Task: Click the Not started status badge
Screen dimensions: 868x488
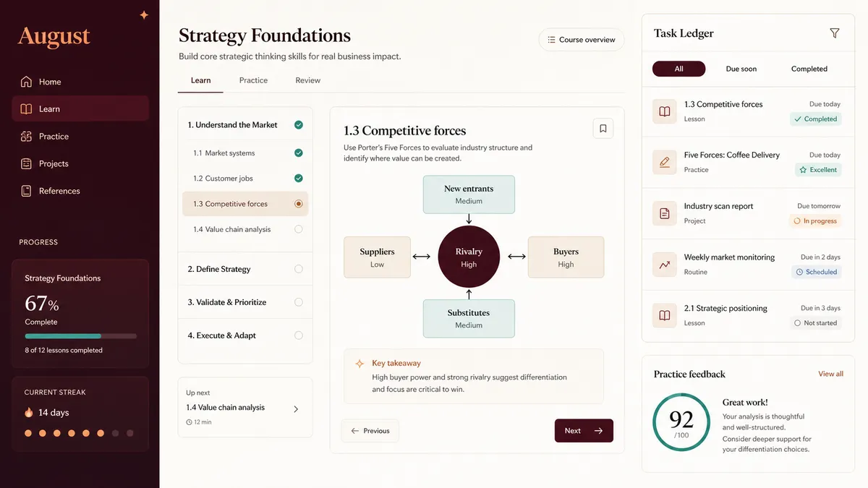Action: coord(815,323)
